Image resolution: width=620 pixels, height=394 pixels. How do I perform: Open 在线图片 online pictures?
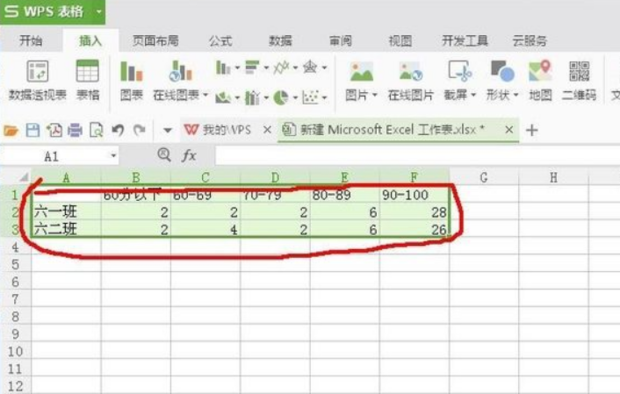click(x=411, y=80)
